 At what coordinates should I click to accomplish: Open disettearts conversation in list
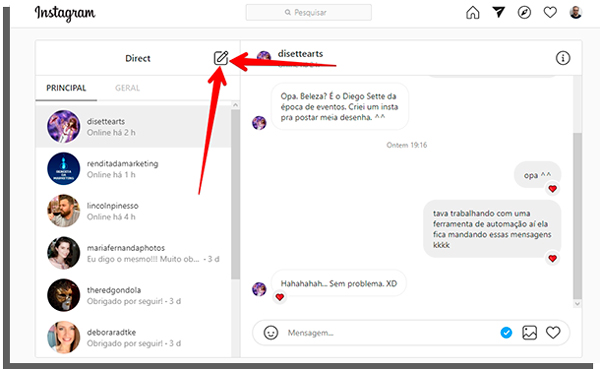tap(133, 127)
